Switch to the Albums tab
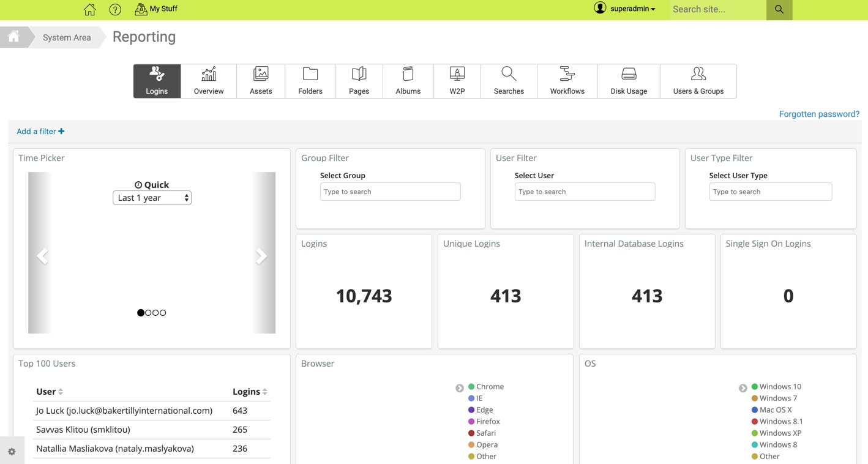 click(x=408, y=81)
